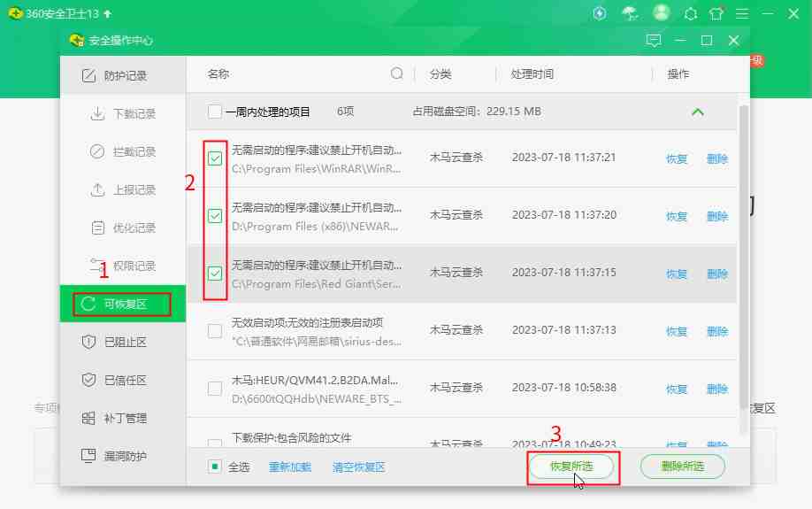
Task: Open 权限记录 in the sidebar
Action: click(x=123, y=266)
